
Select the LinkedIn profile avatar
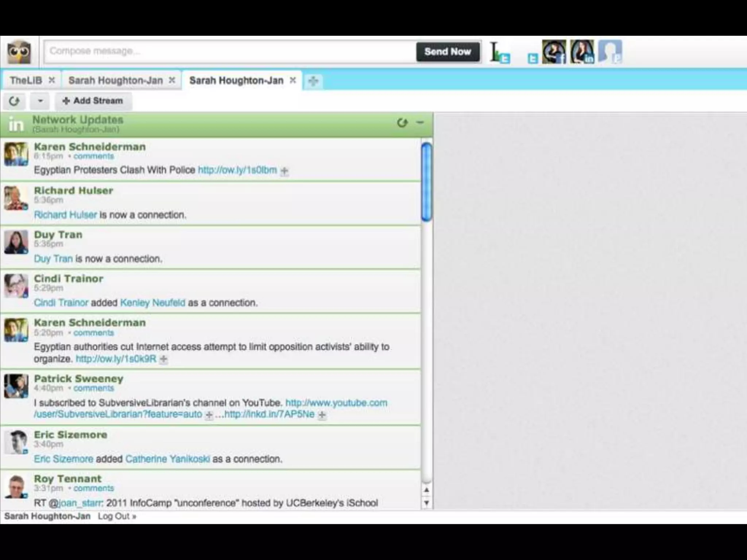pyautogui.click(x=582, y=52)
